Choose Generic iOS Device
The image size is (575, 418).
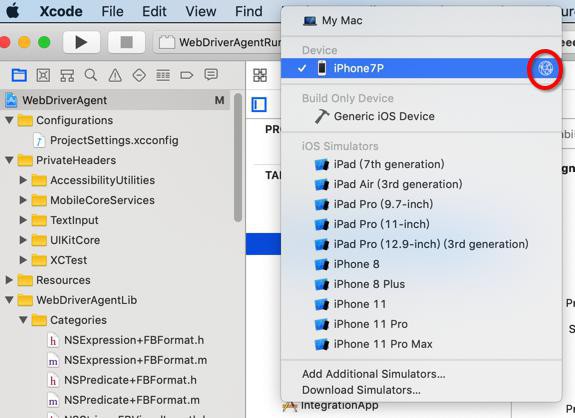coord(421,117)
